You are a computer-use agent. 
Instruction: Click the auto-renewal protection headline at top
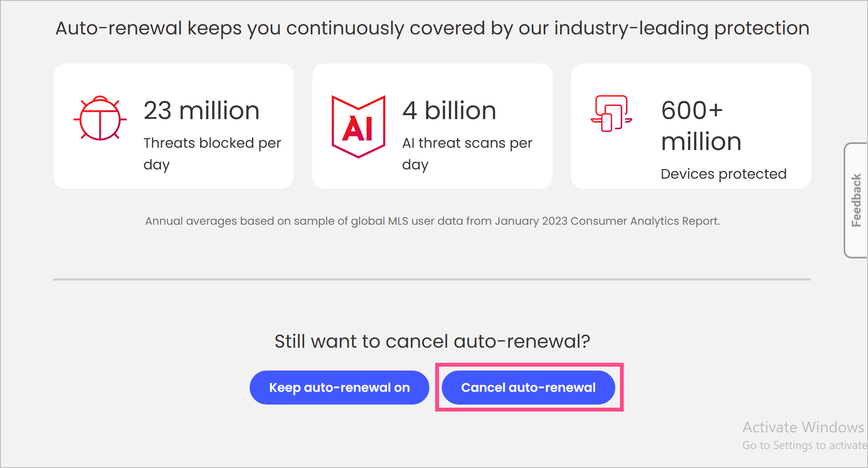click(432, 28)
